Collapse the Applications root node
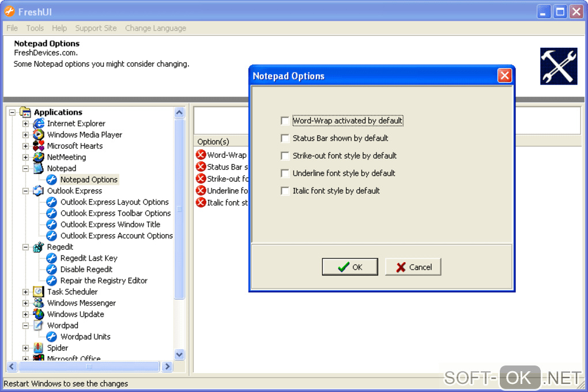 [12, 112]
